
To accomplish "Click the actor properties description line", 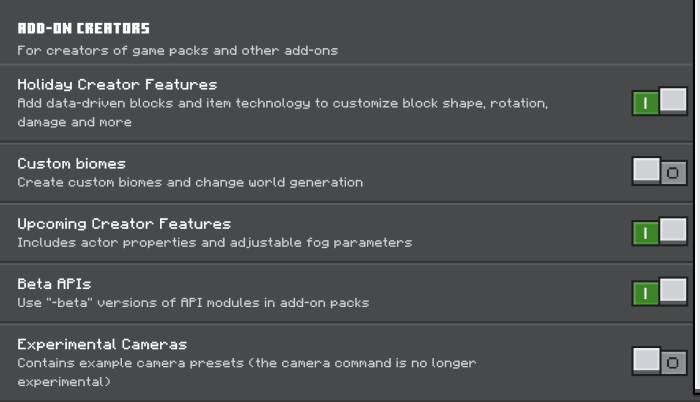I will coord(214,242).
